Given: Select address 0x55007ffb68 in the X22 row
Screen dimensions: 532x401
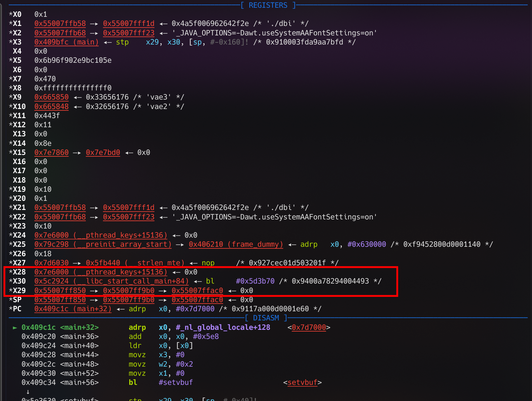Looking at the screenshot, I should point(60,217).
